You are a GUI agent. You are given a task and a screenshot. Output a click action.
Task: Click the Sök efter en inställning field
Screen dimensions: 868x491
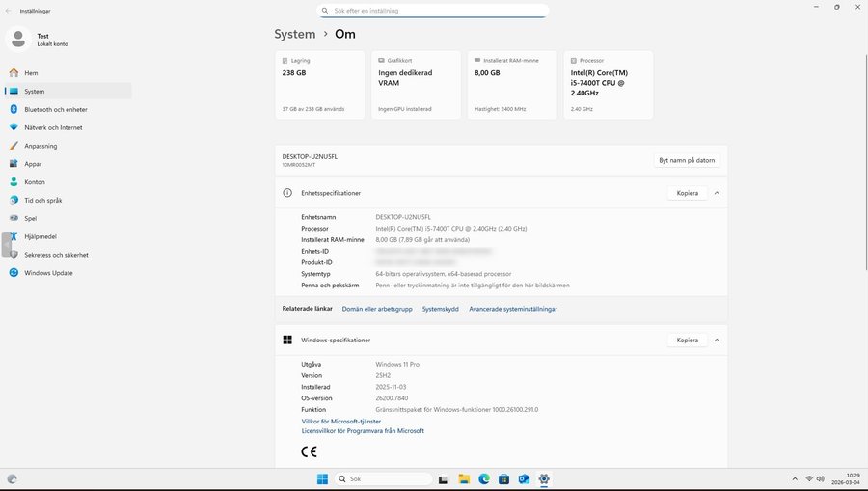(434, 11)
